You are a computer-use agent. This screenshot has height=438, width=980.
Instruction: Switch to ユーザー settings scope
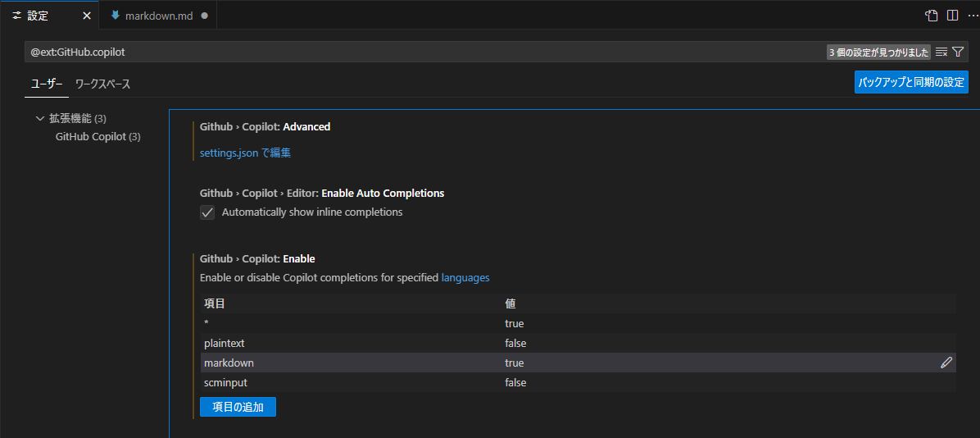(47, 84)
